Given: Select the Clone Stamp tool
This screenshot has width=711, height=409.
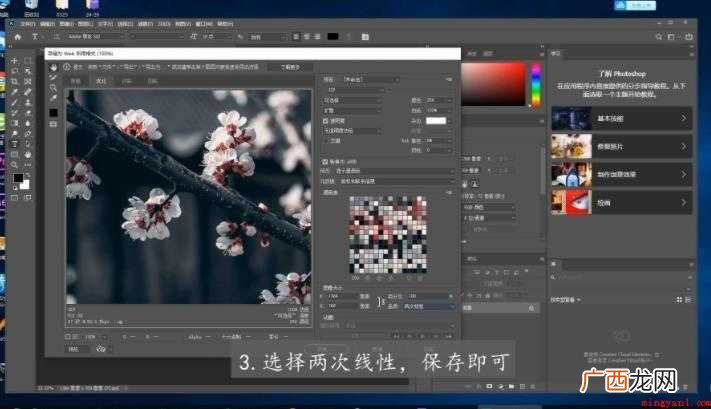Looking at the screenshot, I should [28, 102].
